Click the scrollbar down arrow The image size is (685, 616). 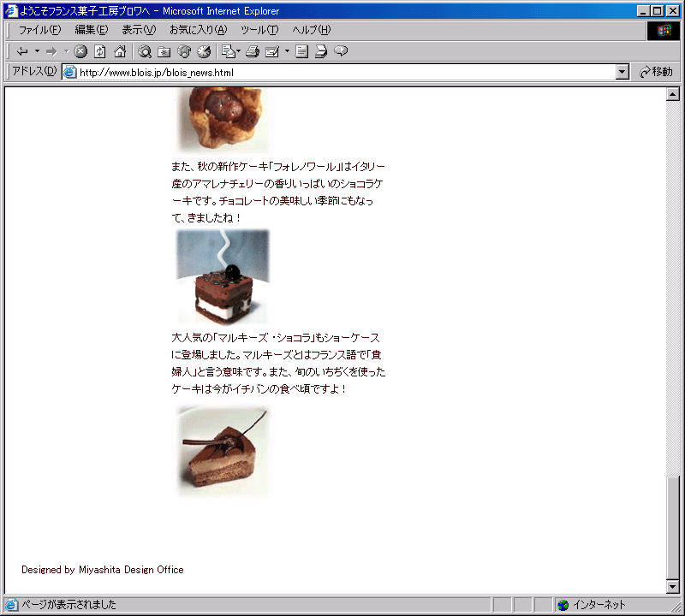coord(673,587)
